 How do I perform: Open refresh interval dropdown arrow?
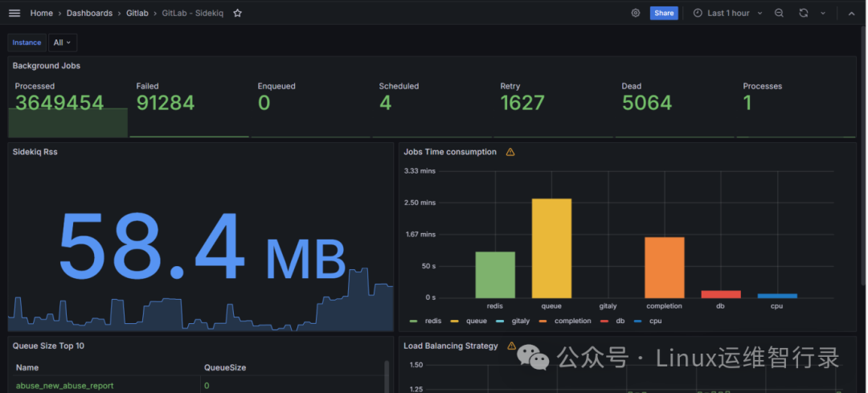click(823, 13)
